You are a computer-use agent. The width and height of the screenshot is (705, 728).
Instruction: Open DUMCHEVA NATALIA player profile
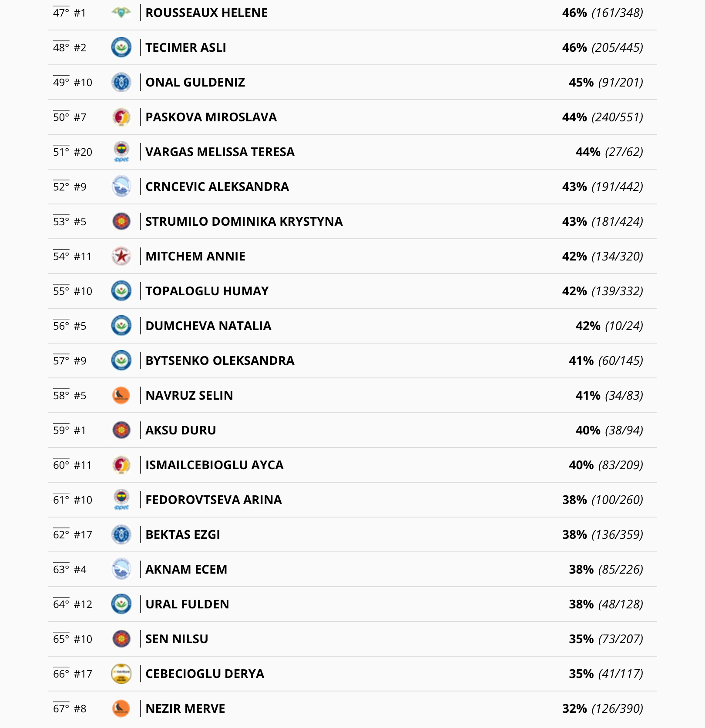click(x=208, y=326)
